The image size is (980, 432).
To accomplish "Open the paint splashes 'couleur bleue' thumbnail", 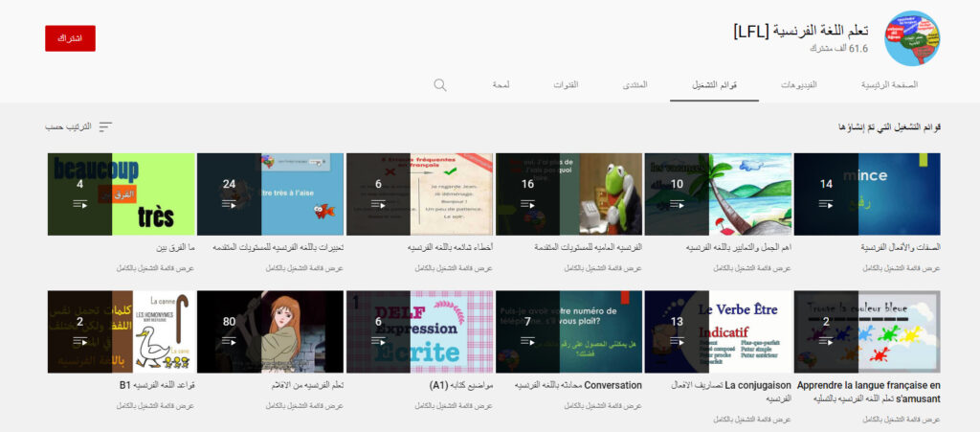I will (x=867, y=332).
